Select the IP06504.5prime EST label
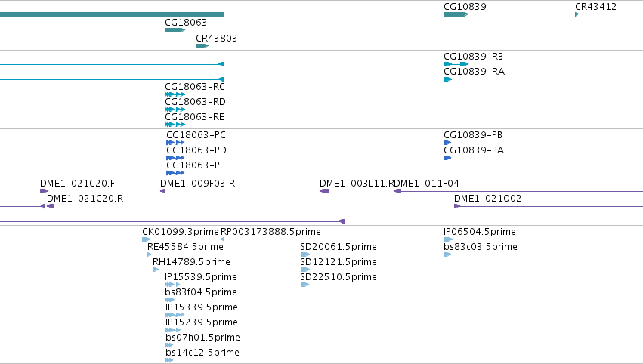 (x=479, y=232)
